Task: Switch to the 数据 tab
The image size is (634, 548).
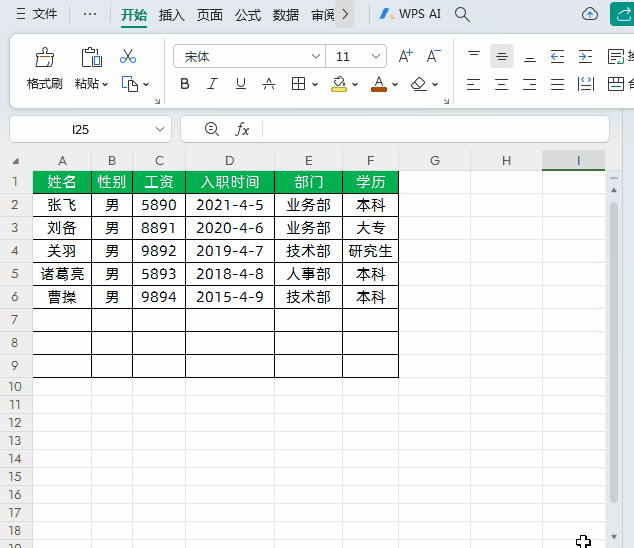Action: pos(285,15)
